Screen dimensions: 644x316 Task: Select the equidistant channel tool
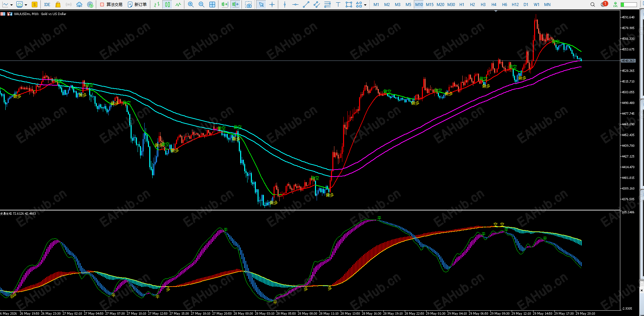point(317,5)
